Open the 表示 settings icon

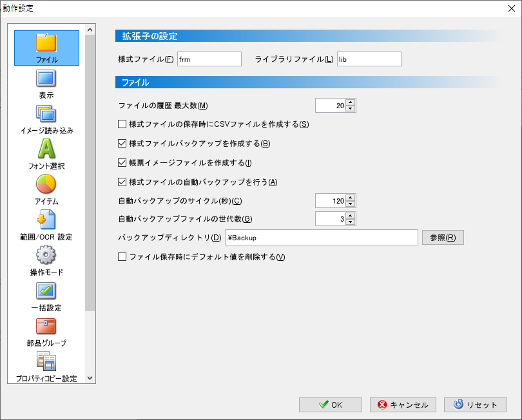46,79
